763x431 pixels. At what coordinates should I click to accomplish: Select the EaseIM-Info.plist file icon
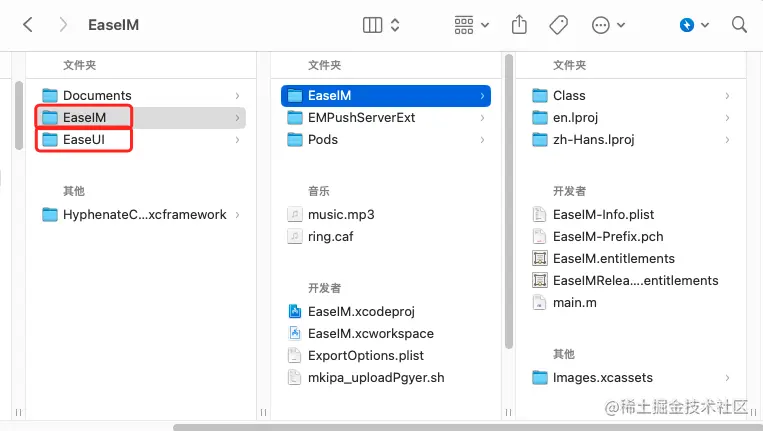[540, 215]
